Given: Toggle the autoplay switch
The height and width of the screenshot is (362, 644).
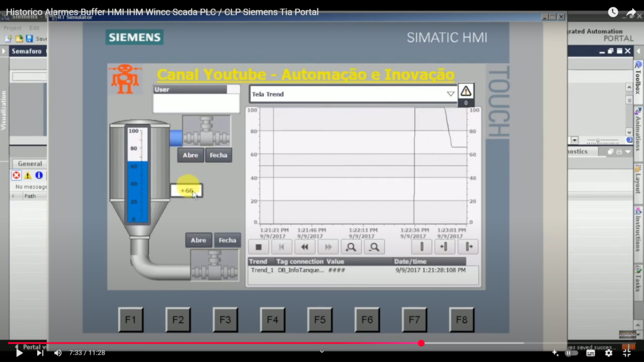Looking at the screenshot, I should tap(572, 353).
